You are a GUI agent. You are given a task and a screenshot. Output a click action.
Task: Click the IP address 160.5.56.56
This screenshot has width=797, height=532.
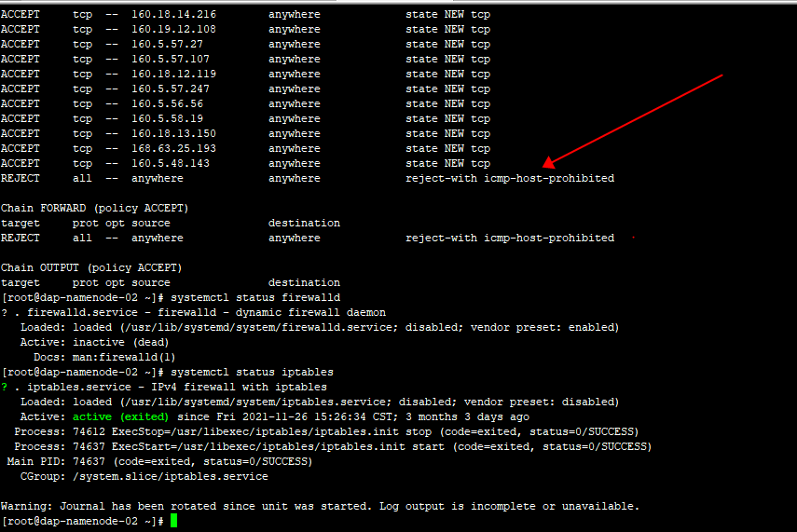167,103
